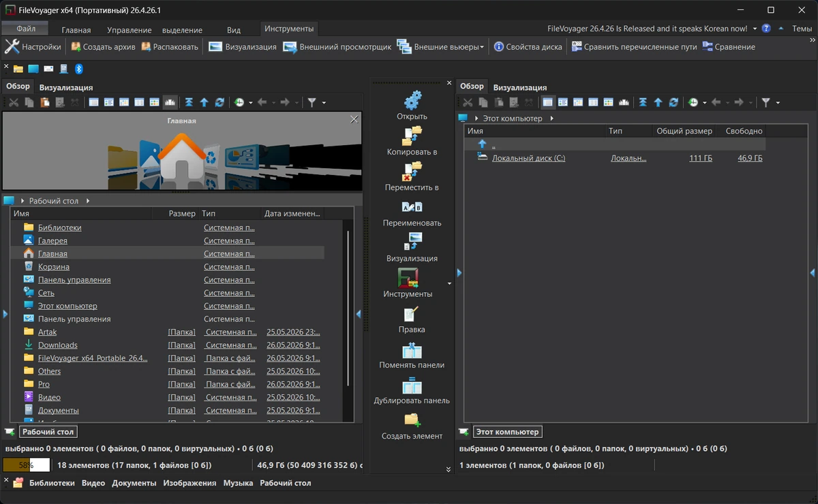Collapse right pane using its right edge arrow

point(813,272)
